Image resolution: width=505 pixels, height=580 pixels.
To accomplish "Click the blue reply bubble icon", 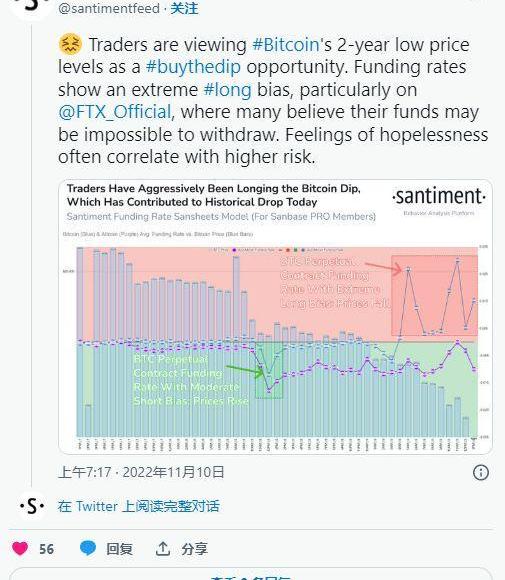I will coord(88,548).
